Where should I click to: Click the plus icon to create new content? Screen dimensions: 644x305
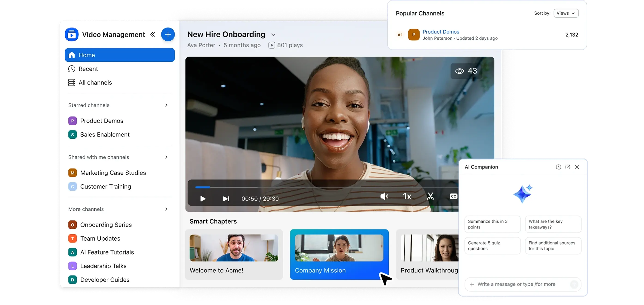coord(168,34)
